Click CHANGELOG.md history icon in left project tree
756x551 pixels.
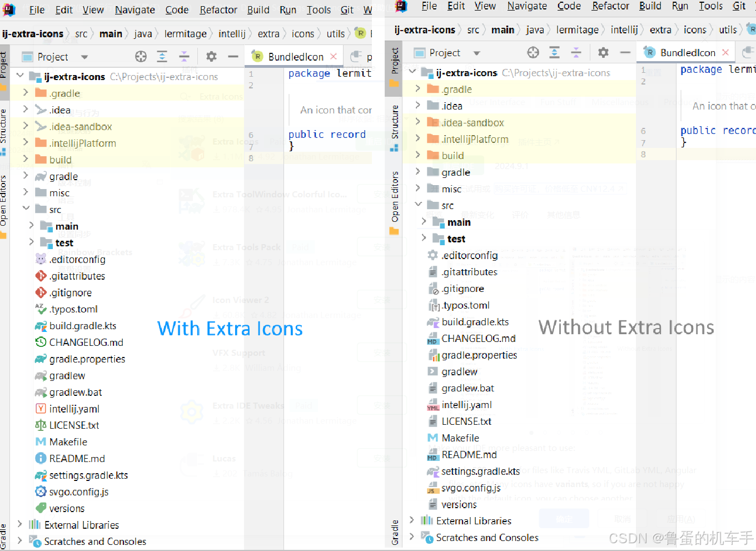[x=41, y=342]
